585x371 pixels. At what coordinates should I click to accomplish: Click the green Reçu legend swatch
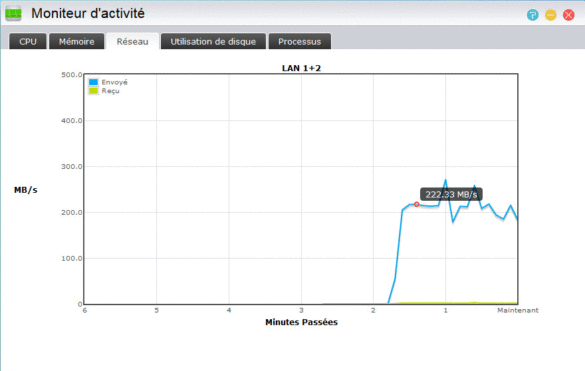coord(93,91)
